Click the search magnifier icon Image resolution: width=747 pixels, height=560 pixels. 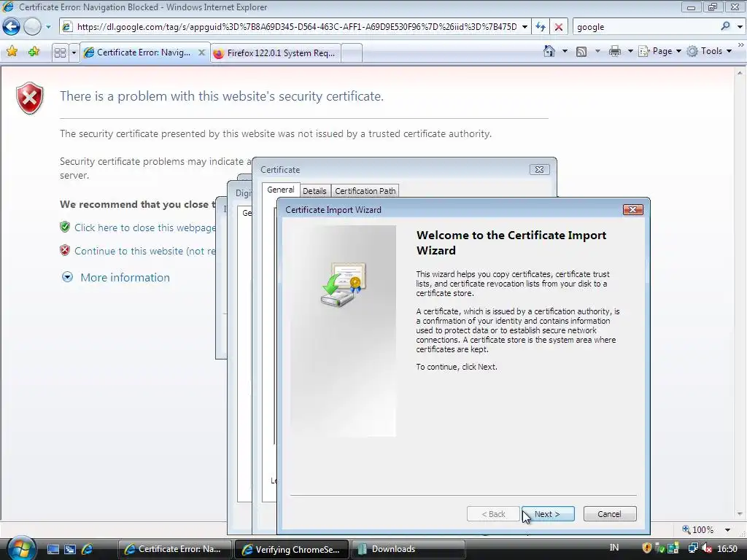(726, 26)
